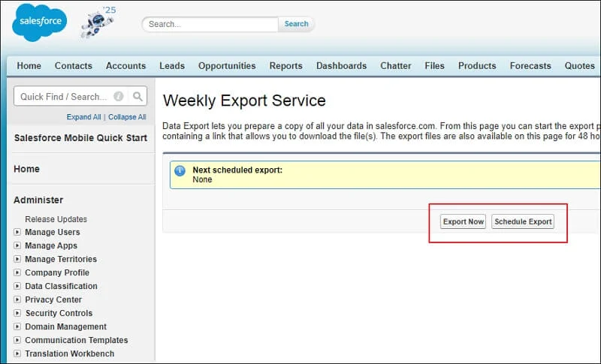This screenshot has height=364, width=601.
Task: Open the Files tab
Action: tap(435, 66)
